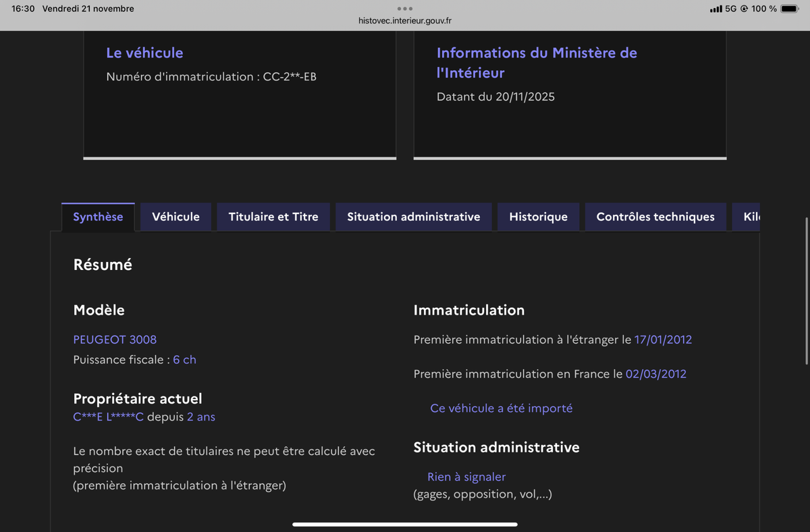Tap the home indicator bar at bottom
The height and width of the screenshot is (532, 810).
[405, 524]
